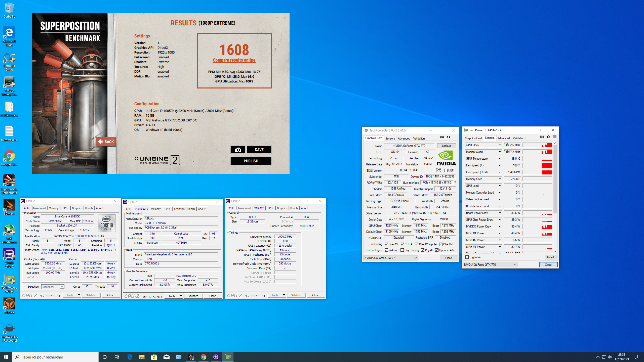Screen dimensions: 644x362
Task: Open File Explorer from the taskbar
Action: tap(142, 357)
